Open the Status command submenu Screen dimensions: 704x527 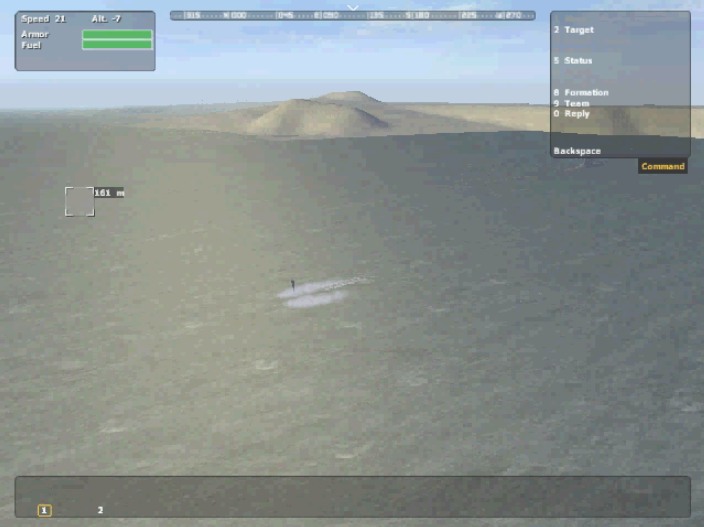point(574,61)
